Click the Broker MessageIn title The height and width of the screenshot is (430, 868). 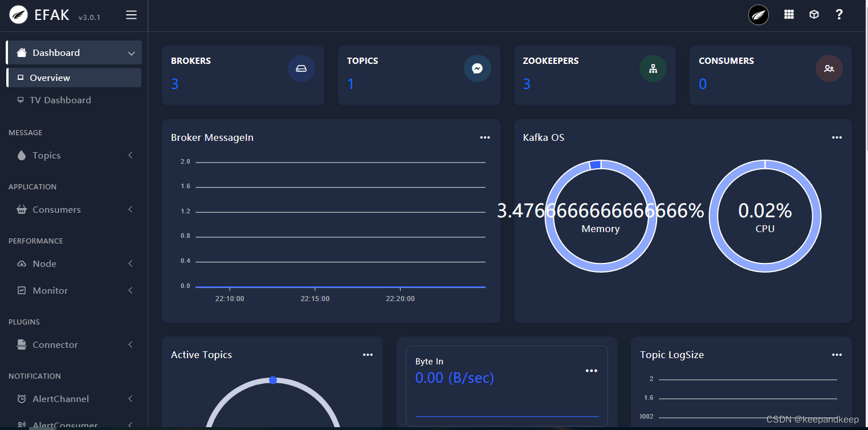(x=212, y=137)
